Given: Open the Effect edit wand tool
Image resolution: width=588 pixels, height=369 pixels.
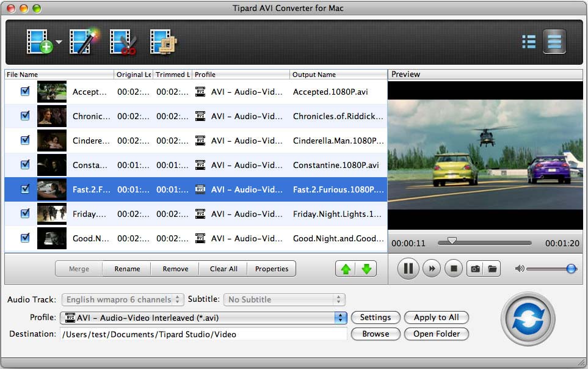Looking at the screenshot, I should click(84, 42).
